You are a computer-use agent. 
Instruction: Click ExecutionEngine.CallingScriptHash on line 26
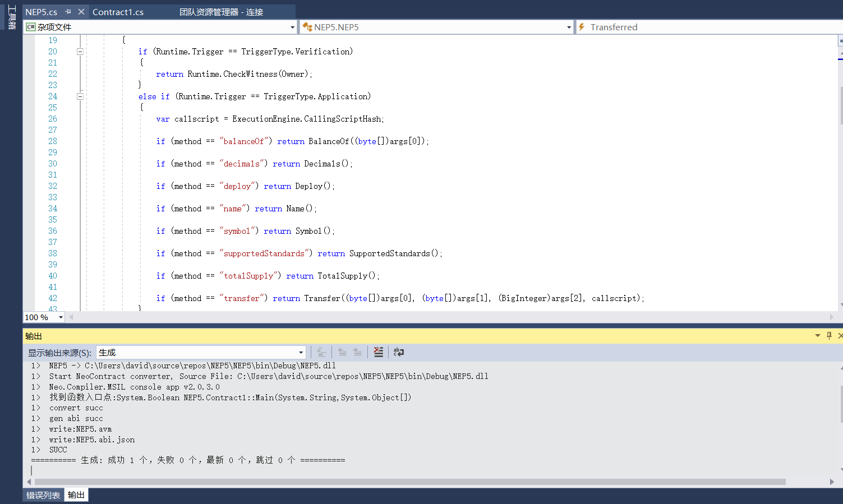307,119
